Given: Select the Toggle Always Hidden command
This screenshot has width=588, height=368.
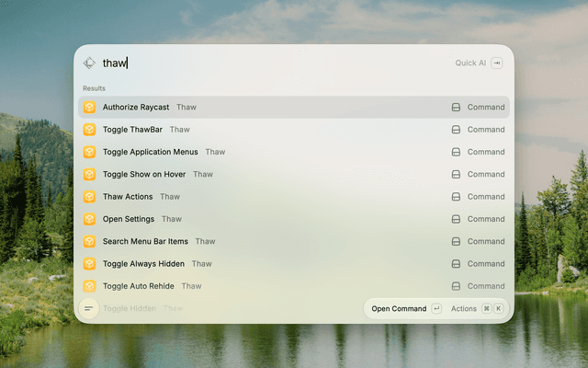Looking at the screenshot, I should [x=294, y=264].
